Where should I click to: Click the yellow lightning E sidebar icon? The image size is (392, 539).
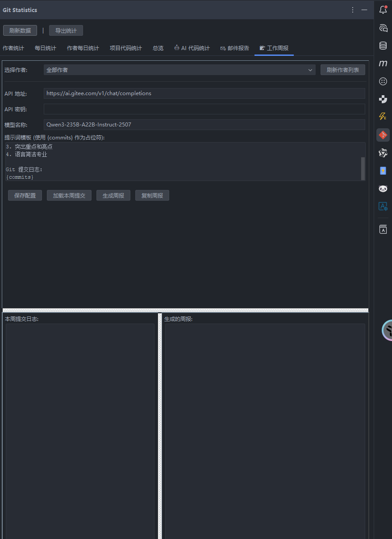(x=383, y=117)
